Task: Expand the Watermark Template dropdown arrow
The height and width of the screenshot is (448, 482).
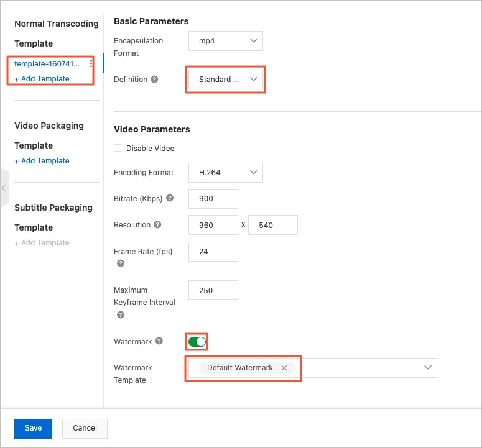Action: click(428, 368)
